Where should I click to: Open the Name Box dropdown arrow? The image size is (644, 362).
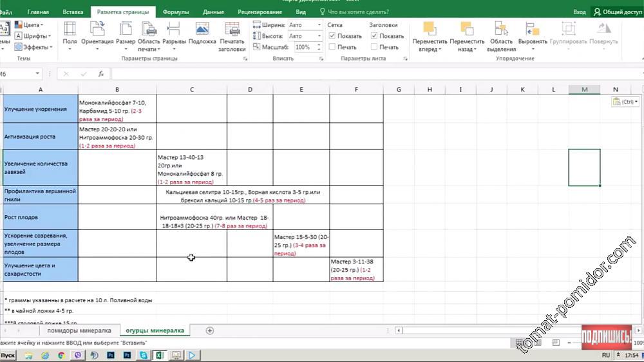pyautogui.click(x=37, y=74)
